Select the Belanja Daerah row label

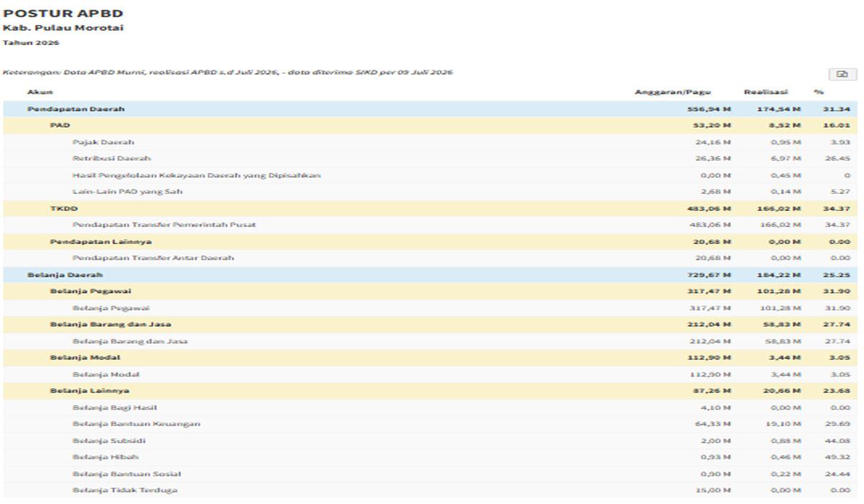click(65, 274)
